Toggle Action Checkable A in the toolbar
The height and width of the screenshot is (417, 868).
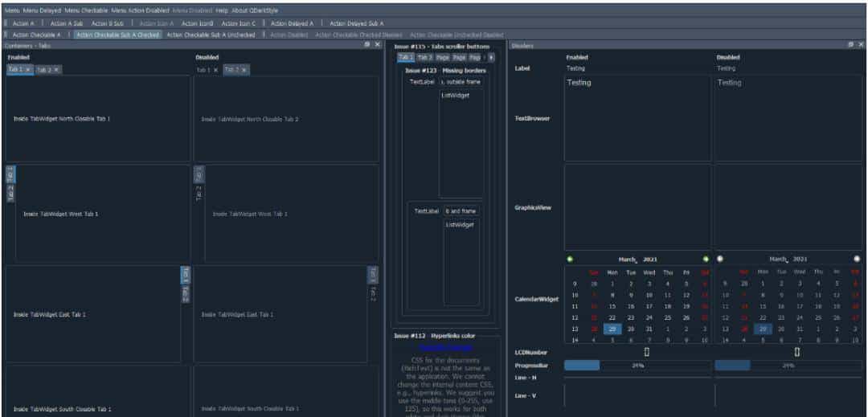pos(36,35)
